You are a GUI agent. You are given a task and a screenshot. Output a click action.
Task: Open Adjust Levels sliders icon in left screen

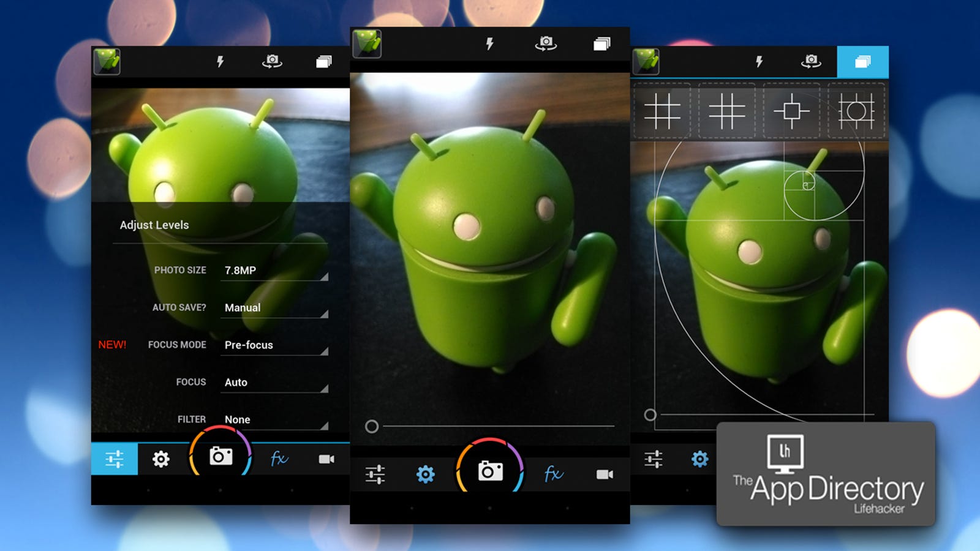(x=115, y=459)
